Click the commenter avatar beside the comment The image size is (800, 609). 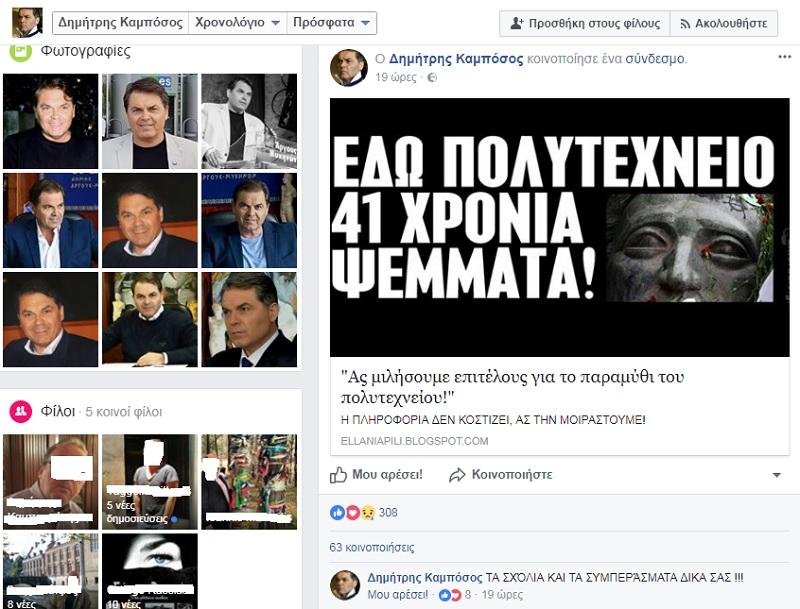(345, 585)
